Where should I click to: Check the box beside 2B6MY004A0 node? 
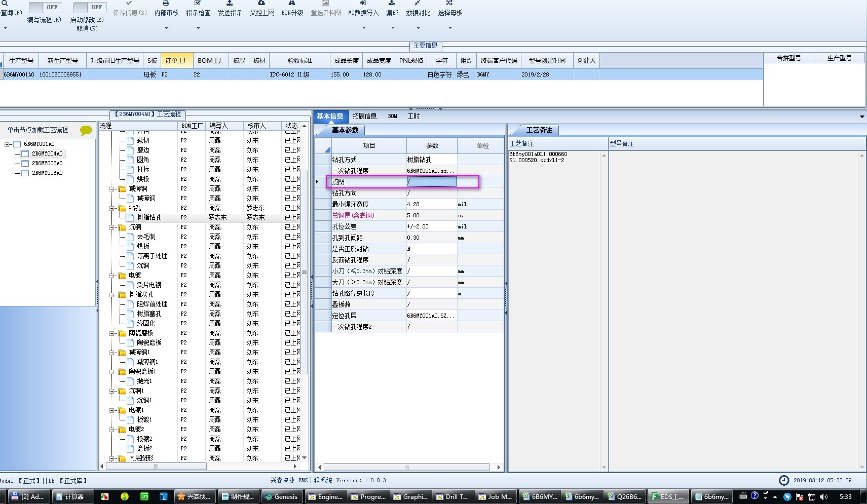tap(25, 153)
